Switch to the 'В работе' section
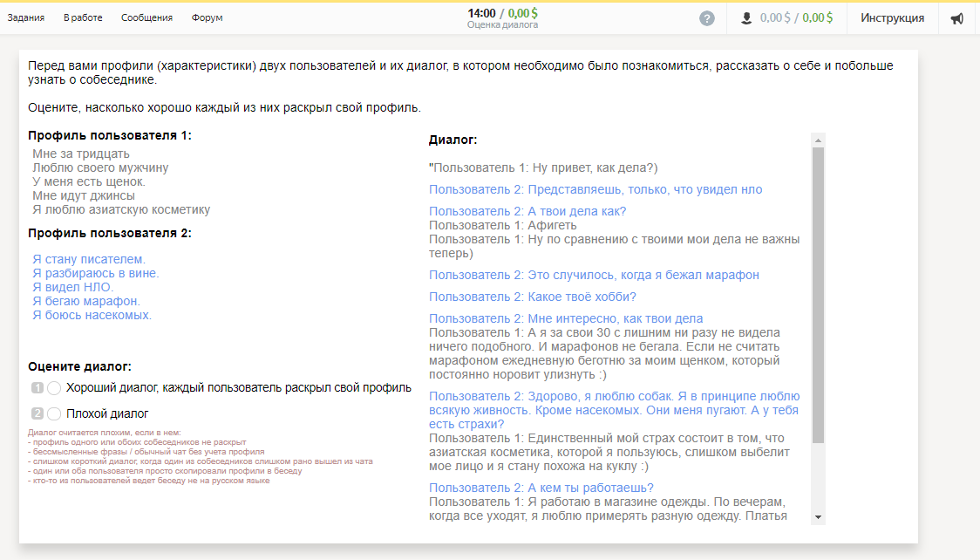The height and width of the screenshot is (560, 980). pyautogui.click(x=83, y=17)
